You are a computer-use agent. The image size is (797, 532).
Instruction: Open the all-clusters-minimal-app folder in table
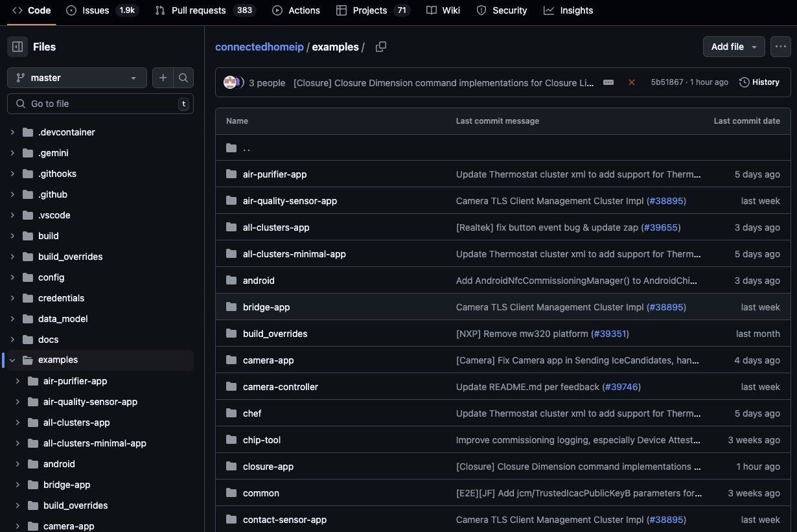(x=294, y=254)
